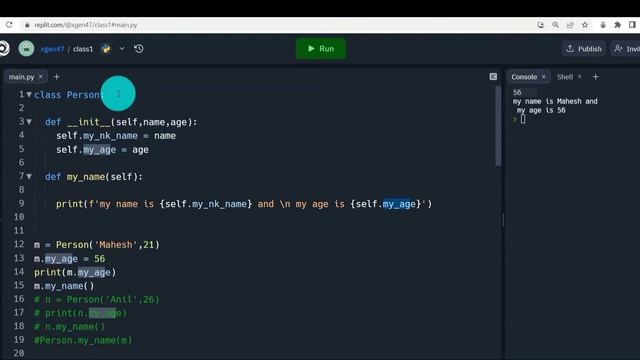The image size is (640, 360).
Task: Open the version history icon
Action: [139, 49]
